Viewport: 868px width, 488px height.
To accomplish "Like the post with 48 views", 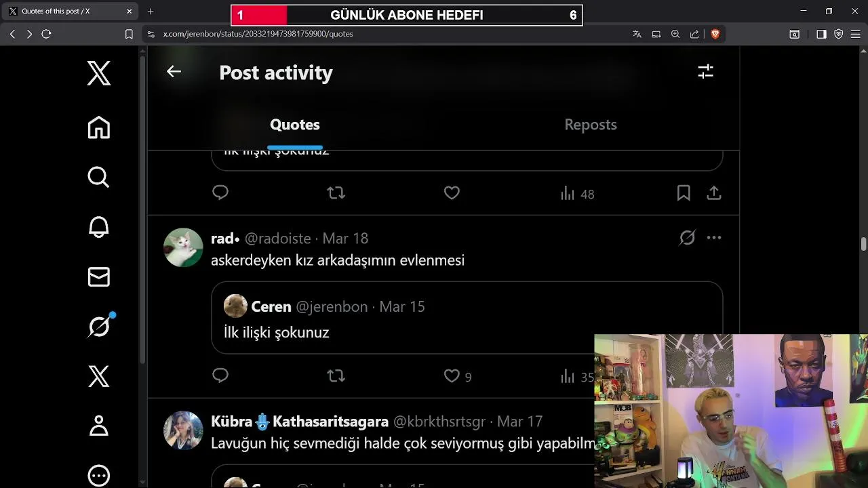I will point(452,193).
